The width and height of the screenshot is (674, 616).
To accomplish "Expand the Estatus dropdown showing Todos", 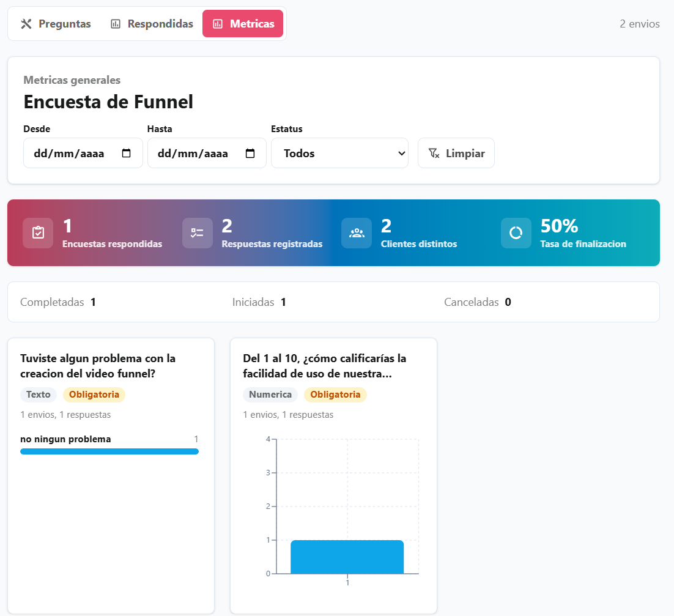I will [339, 153].
